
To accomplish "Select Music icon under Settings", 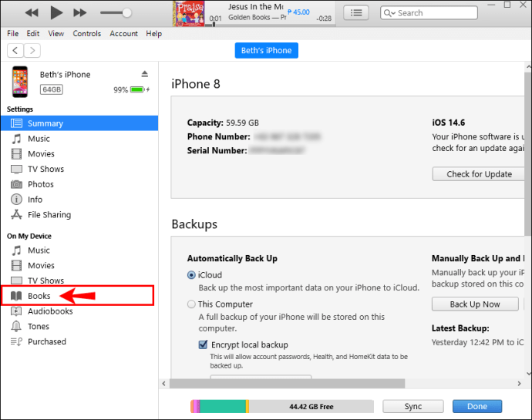I will click(16, 139).
